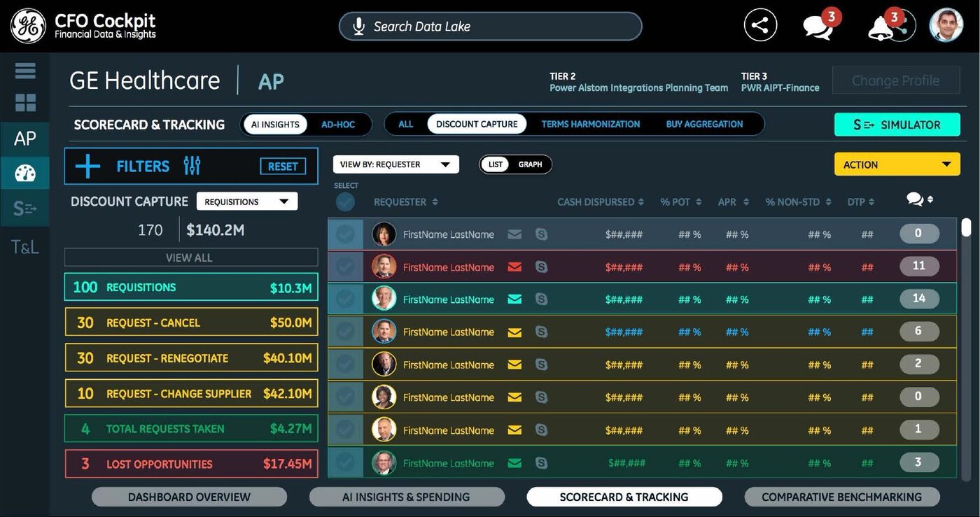Open chat messages icon with badge
Image resolution: width=980 pixels, height=517 pixels.
click(820, 26)
